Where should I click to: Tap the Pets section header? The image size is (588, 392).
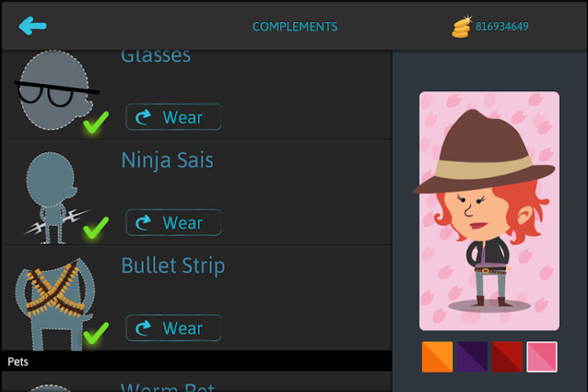196,361
